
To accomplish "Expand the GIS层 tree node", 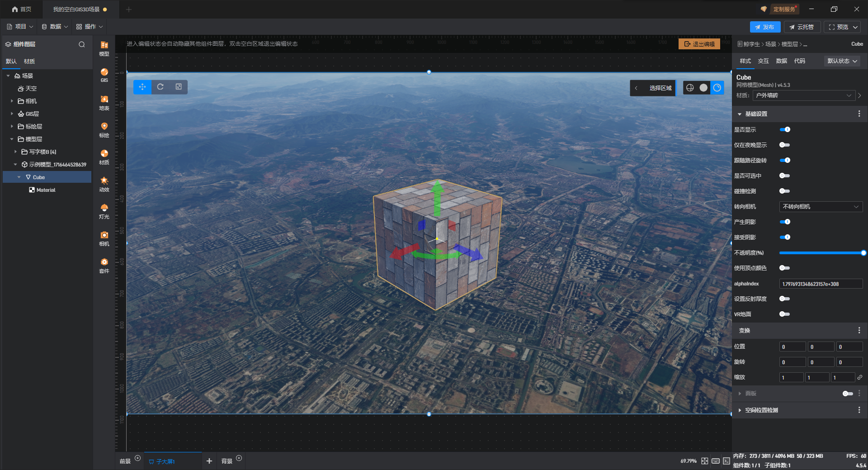I will tap(12, 114).
